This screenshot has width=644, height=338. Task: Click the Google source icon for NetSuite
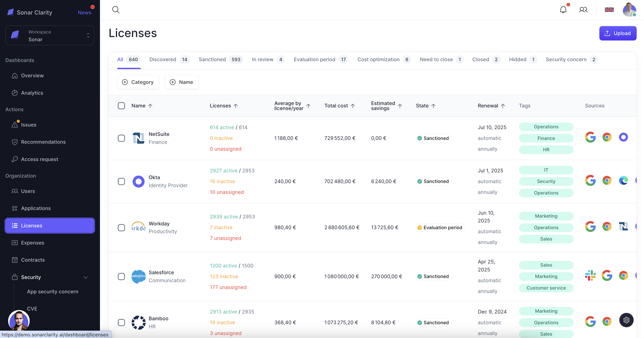tap(590, 137)
